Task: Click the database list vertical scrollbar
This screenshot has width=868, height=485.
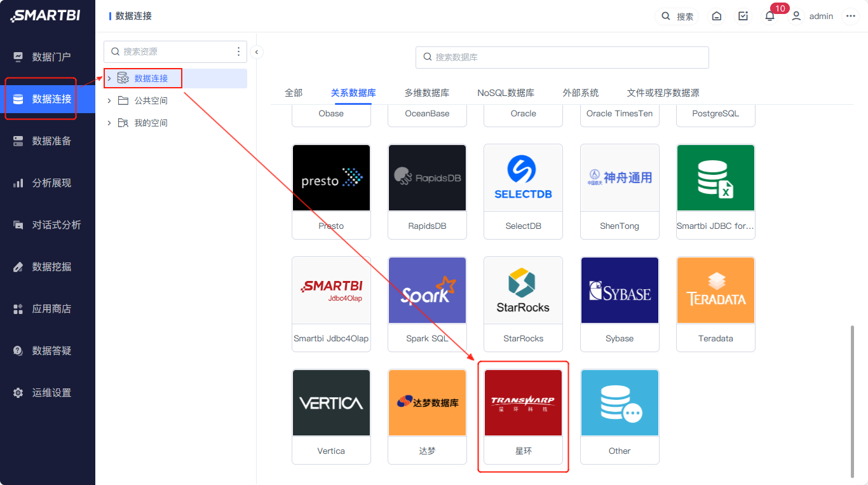Action: pos(852,402)
